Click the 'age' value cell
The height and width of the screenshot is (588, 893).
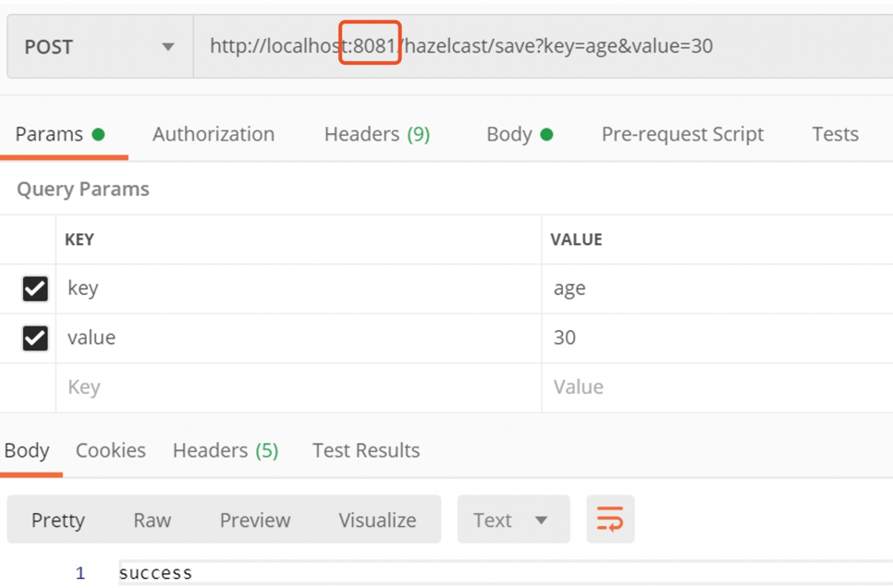(717, 288)
